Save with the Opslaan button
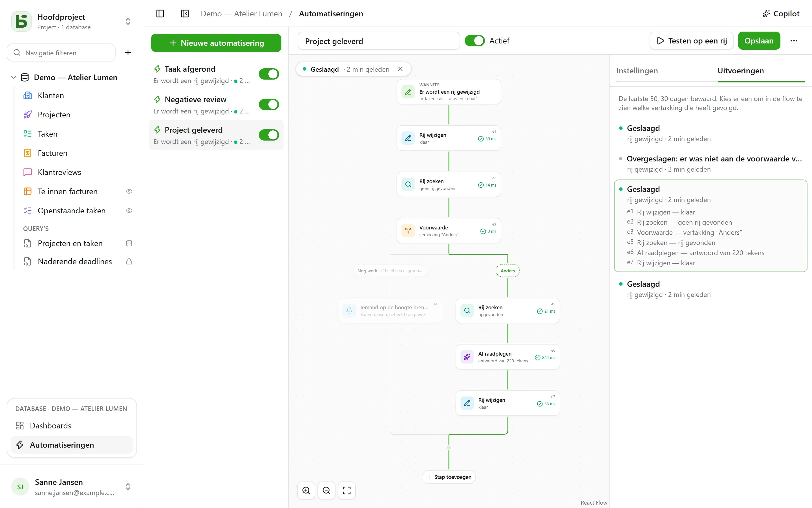 pos(759,41)
